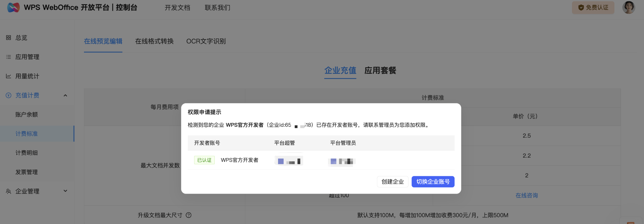Click the 已认证 badge in the dialog
Screen dimensions: 644x224
click(204, 160)
